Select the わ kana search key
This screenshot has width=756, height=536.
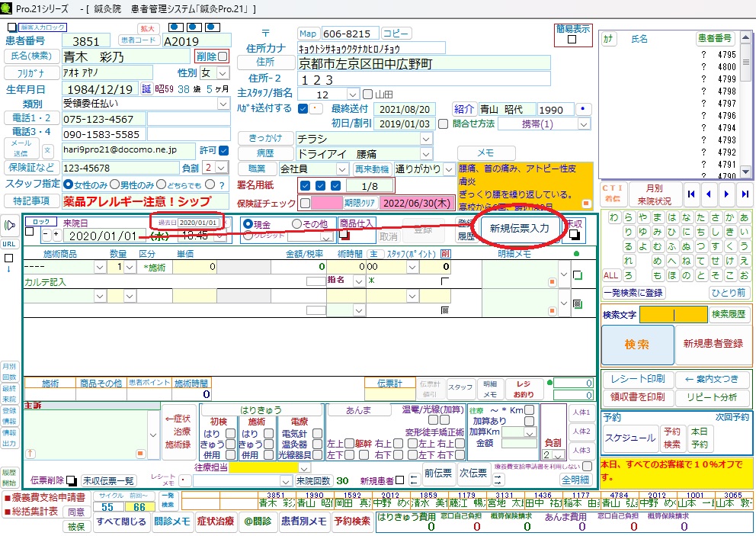[x=613, y=217]
